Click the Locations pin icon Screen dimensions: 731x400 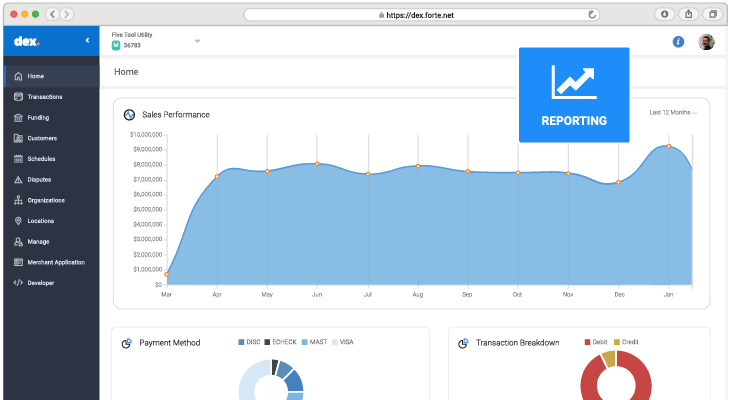[18, 221]
